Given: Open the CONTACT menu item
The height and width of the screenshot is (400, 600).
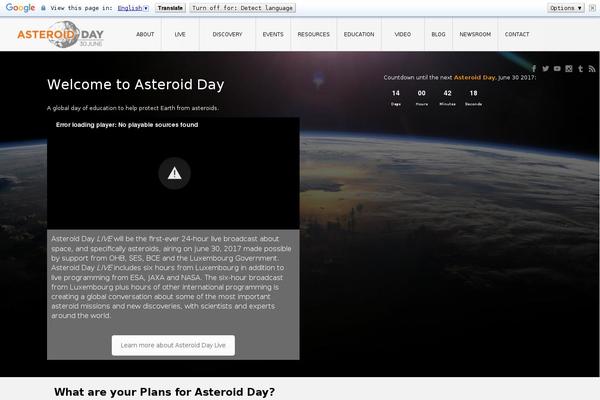Looking at the screenshot, I should coord(517,34).
